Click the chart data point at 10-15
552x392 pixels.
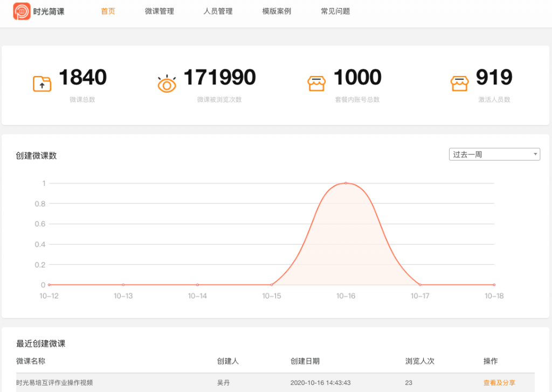272,284
